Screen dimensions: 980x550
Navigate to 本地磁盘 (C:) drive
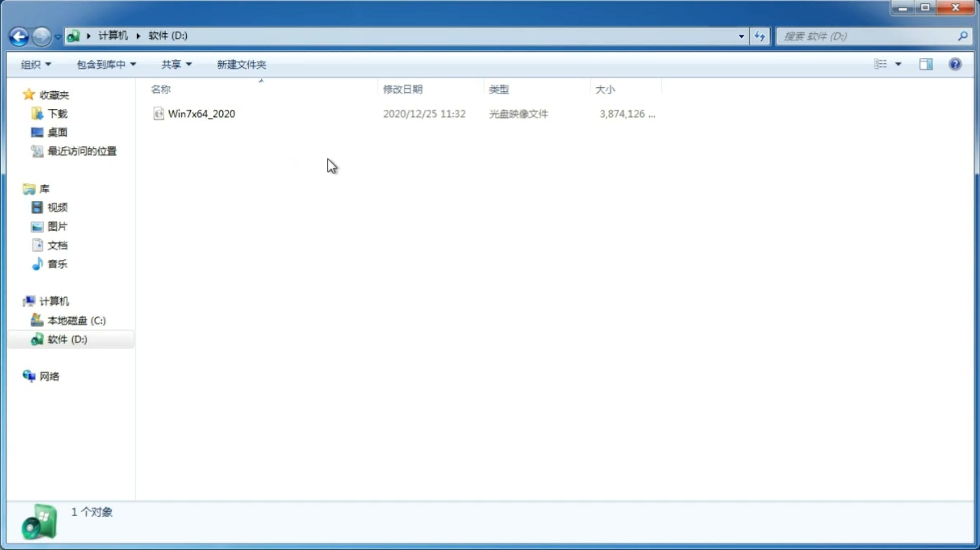(x=76, y=320)
